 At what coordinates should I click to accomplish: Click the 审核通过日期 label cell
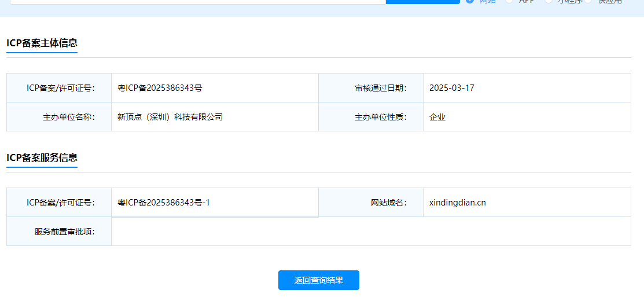point(371,88)
